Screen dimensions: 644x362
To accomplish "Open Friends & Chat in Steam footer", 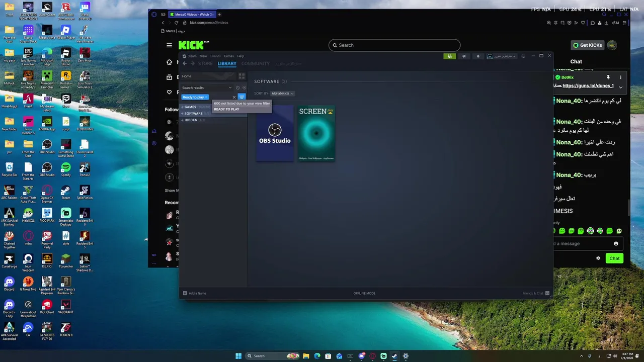I will point(536,293).
